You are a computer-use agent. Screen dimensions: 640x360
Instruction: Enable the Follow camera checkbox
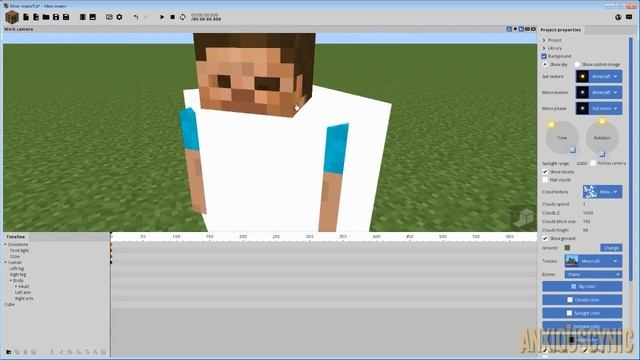point(593,163)
